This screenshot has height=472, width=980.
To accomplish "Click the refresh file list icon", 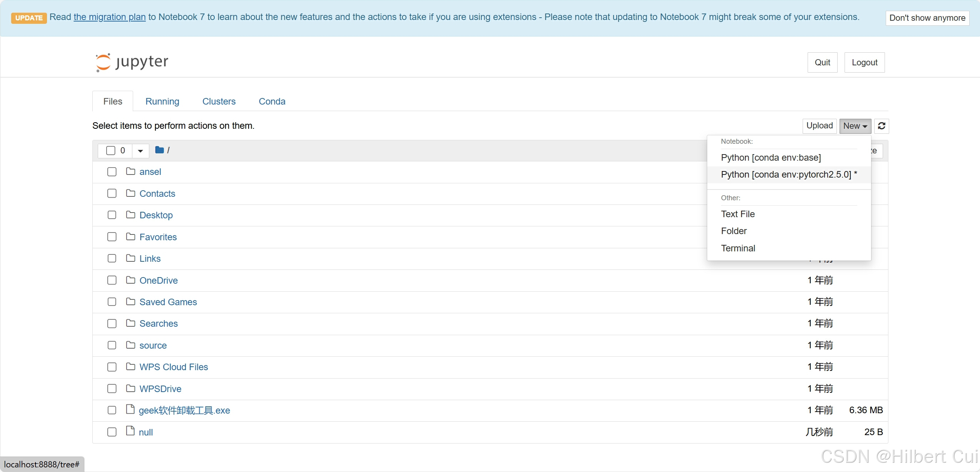I will (881, 126).
